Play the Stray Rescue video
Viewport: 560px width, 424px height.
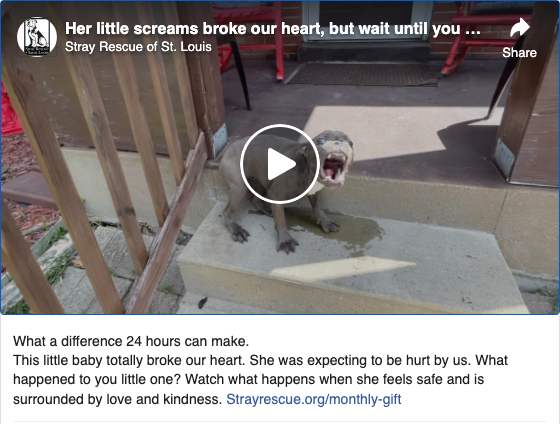coord(280,164)
